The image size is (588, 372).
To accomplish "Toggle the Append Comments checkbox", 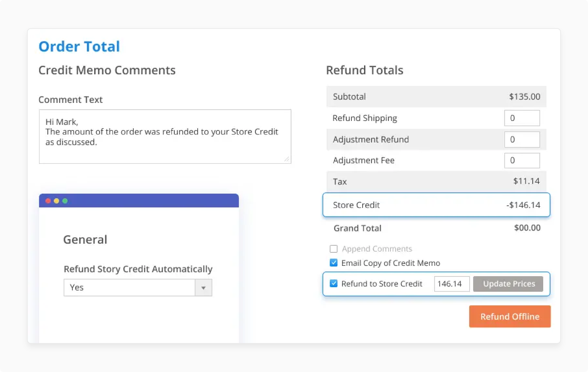I will 334,249.
